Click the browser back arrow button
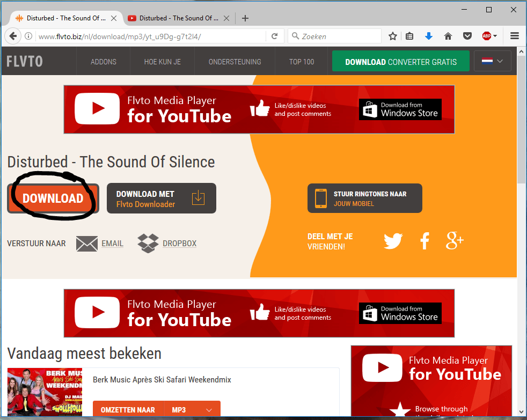Screen dimensions: 527x420 pyautogui.click(x=13, y=36)
